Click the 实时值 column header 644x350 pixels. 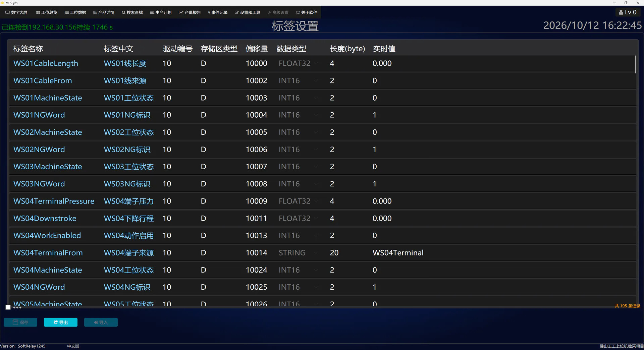(x=384, y=49)
